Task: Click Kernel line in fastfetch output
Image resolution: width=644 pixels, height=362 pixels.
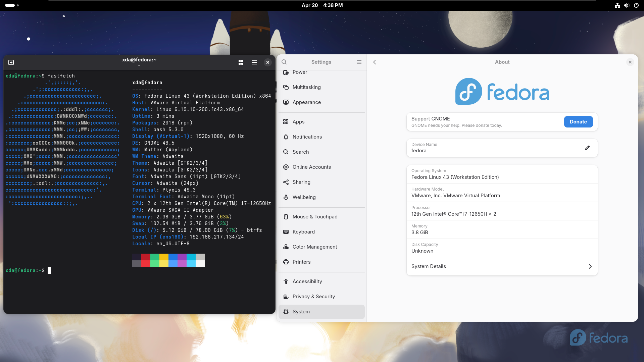Action: [x=188, y=109]
